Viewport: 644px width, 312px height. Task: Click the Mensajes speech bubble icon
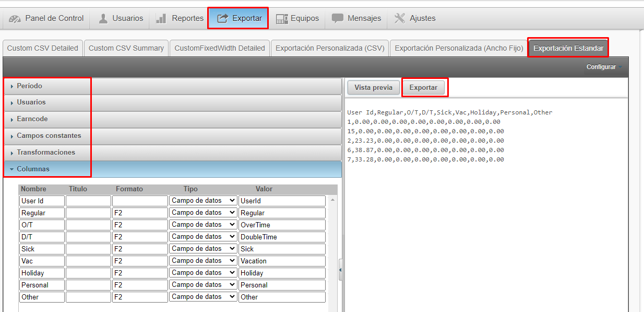pos(338,18)
